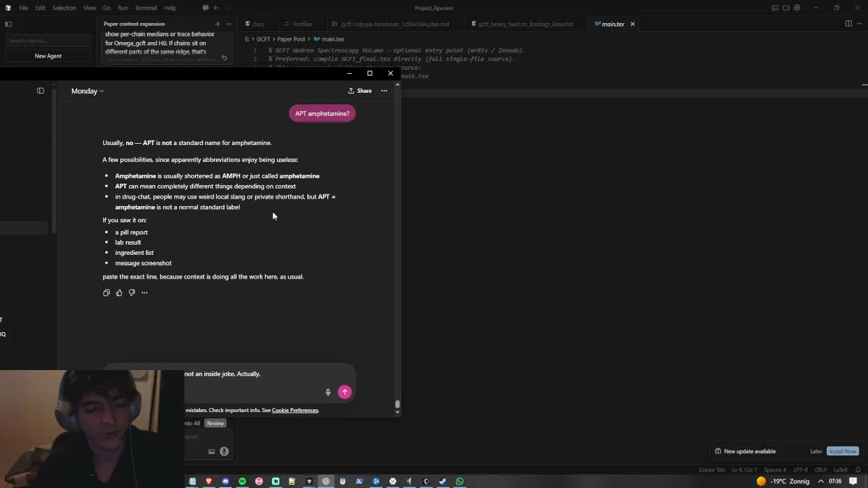Navigate back with the left arrow

point(216,8)
